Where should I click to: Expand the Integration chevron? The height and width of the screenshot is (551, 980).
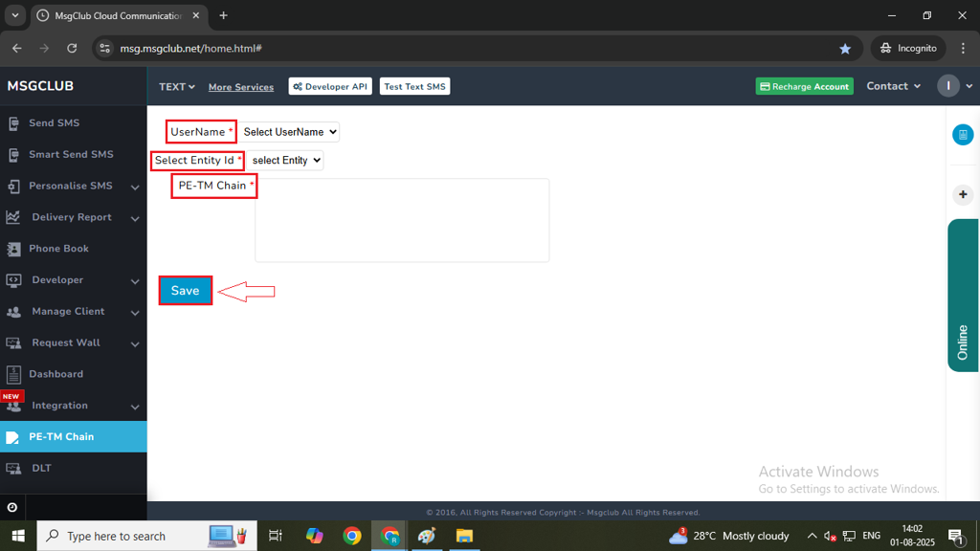click(x=135, y=407)
